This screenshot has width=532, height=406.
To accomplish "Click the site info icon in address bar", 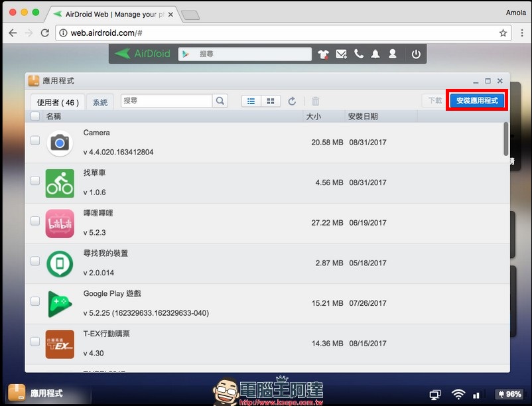I will 63,33.
